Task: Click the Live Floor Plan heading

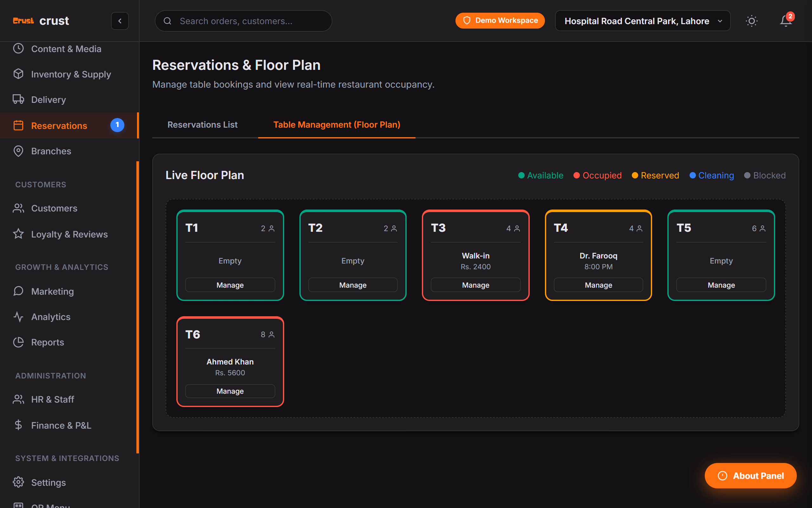Action: (205, 175)
